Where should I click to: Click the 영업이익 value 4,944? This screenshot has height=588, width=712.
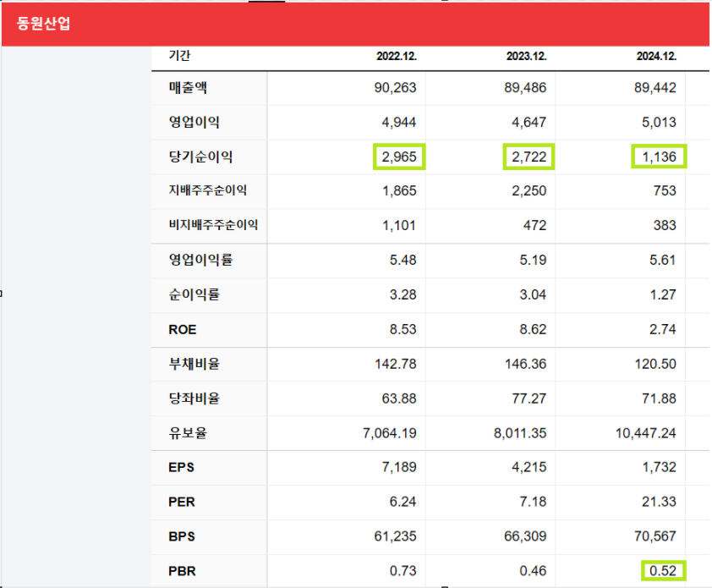(398, 122)
